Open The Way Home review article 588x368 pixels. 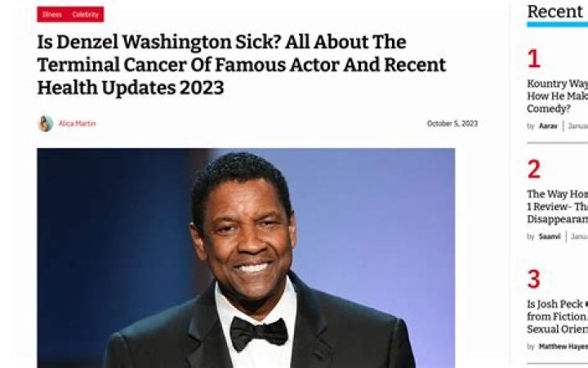pos(557,207)
